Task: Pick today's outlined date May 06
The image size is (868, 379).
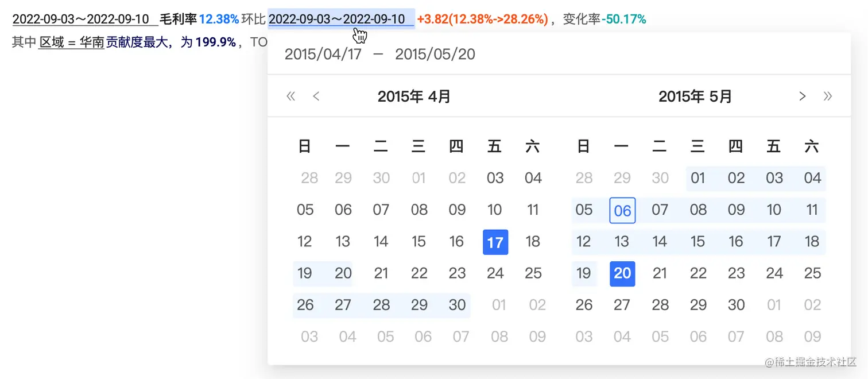Action: (x=622, y=210)
